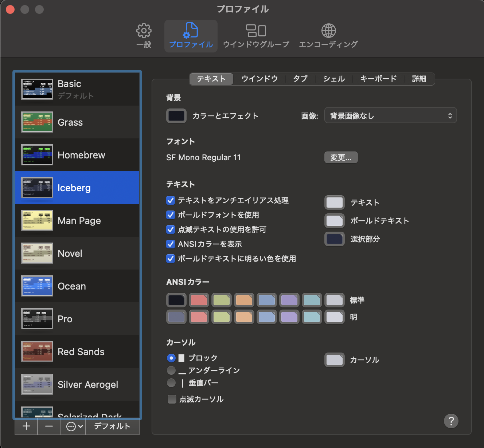Click the 変更... font button

(x=341, y=157)
